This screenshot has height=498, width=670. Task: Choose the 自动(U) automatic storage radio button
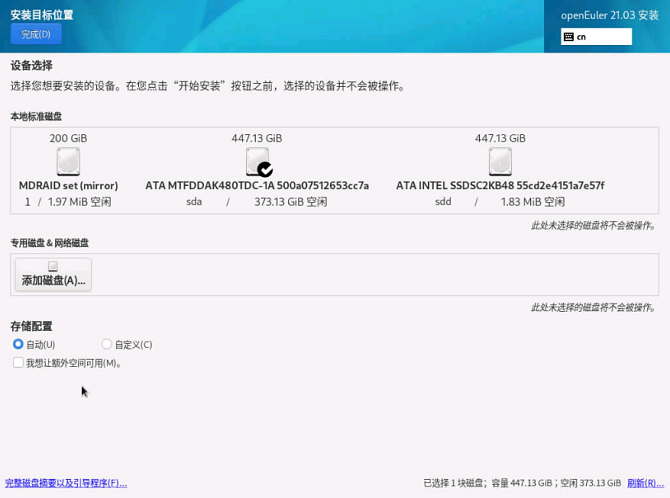pyautogui.click(x=18, y=344)
